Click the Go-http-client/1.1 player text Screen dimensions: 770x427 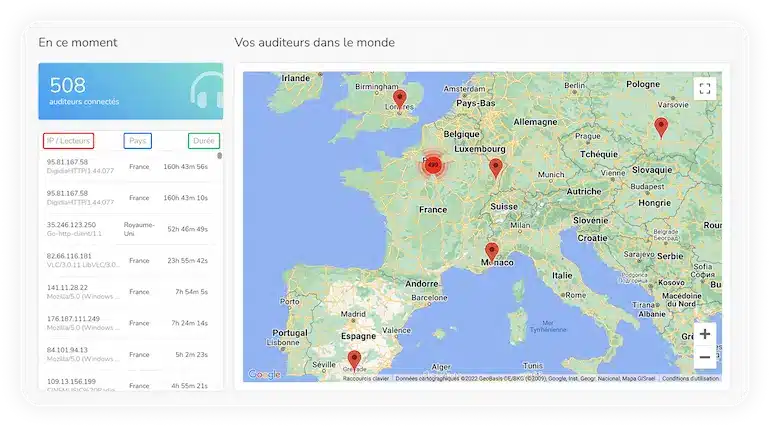(74, 234)
